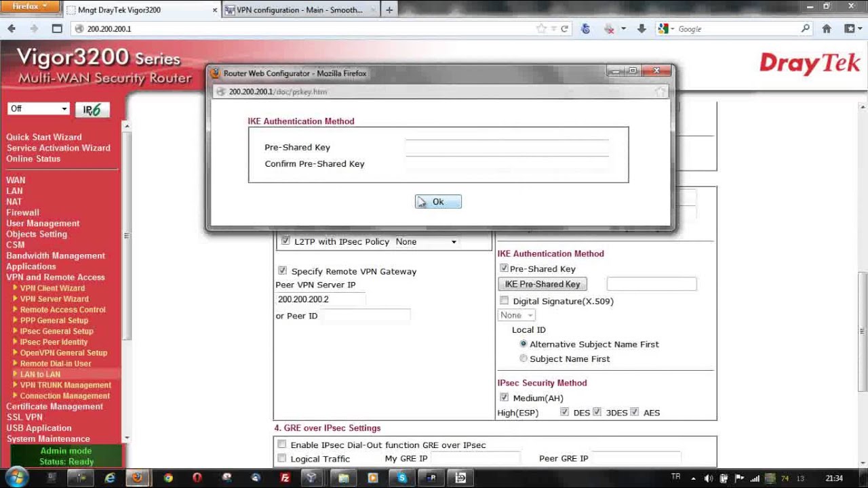The width and height of the screenshot is (868, 488).
Task: Open Opera from the taskbar
Action: click(197, 478)
